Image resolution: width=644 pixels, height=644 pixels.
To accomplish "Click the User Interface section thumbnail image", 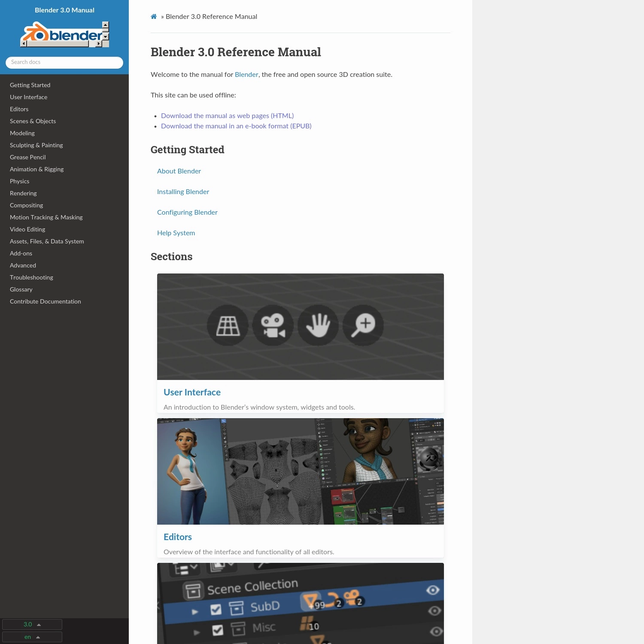I will click(x=301, y=327).
